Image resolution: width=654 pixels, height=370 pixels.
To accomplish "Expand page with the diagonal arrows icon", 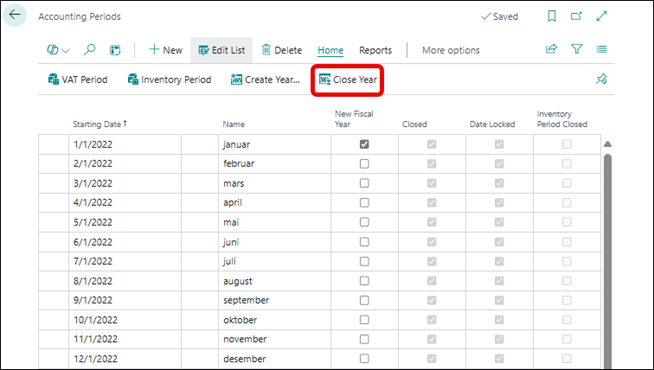I will pos(601,16).
